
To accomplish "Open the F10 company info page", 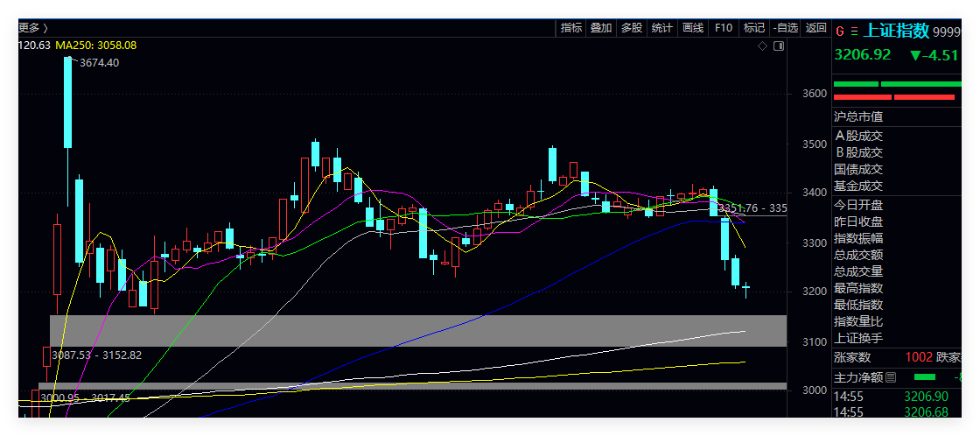I will pos(724,28).
